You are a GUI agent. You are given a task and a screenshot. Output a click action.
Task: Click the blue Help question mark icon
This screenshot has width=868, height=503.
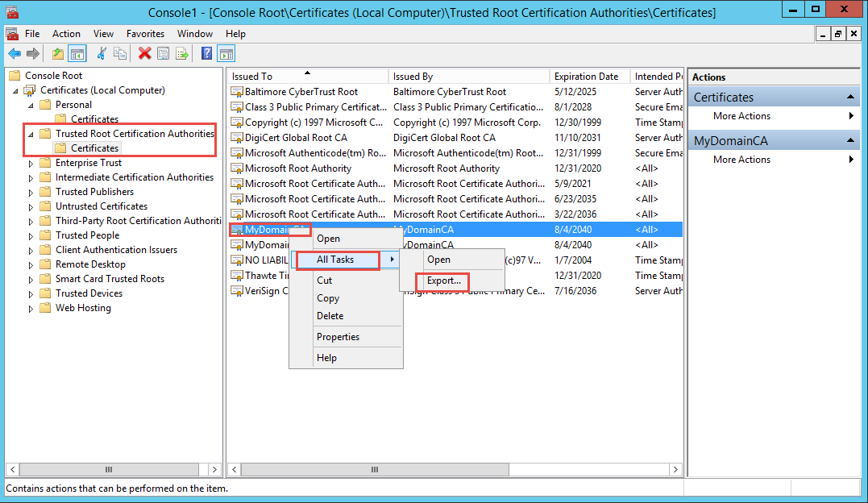pyautogui.click(x=206, y=54)
